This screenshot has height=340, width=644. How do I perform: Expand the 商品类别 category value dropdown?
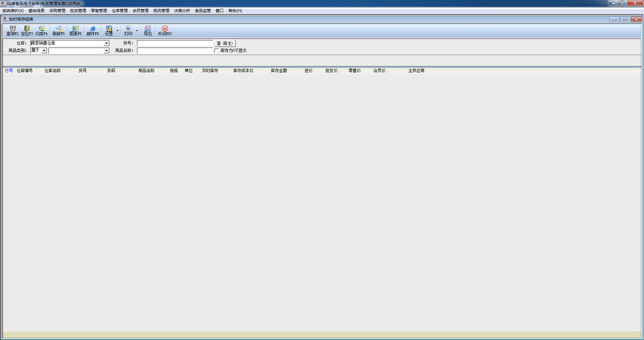106,51
